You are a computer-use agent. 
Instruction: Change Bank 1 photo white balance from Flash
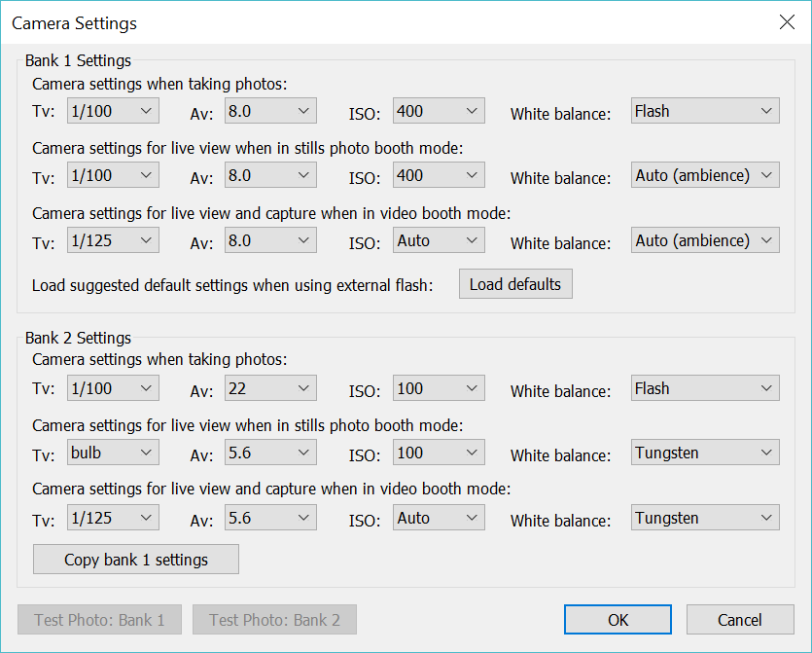coord(704,110)
